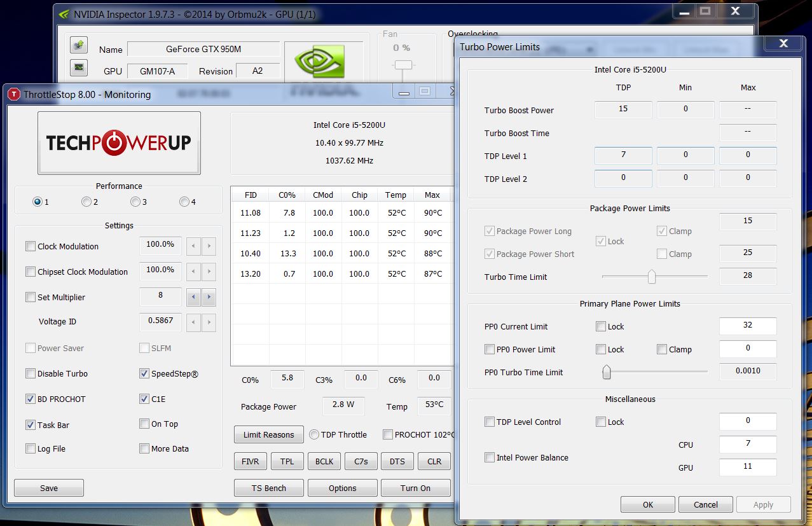
Task: Click BCLK button
Action: coord(324,461)
